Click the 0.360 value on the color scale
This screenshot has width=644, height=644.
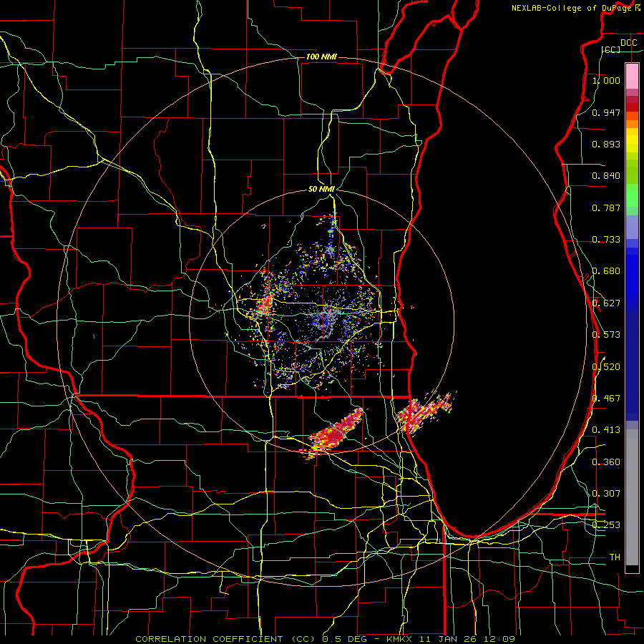[606, 462]
